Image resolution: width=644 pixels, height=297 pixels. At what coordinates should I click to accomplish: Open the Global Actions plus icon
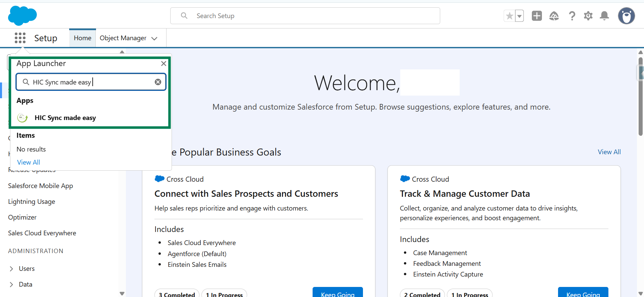pyautogui.click(x=537, y=16)
